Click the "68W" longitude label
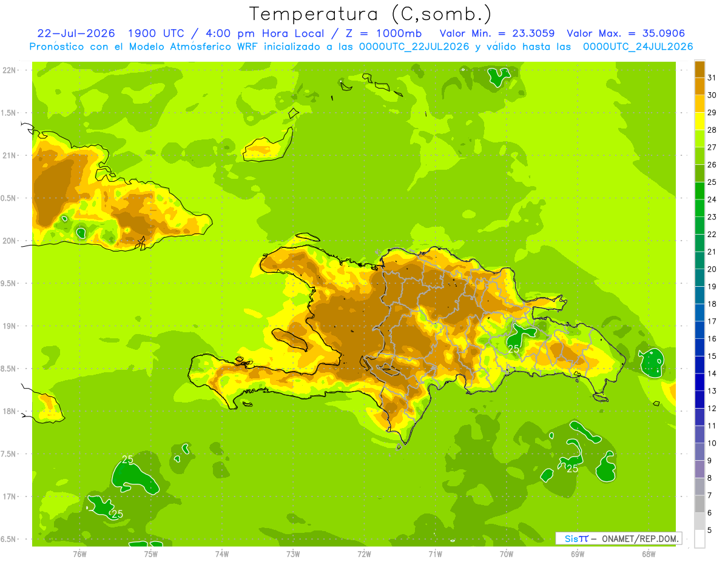 tap(649, 554)
